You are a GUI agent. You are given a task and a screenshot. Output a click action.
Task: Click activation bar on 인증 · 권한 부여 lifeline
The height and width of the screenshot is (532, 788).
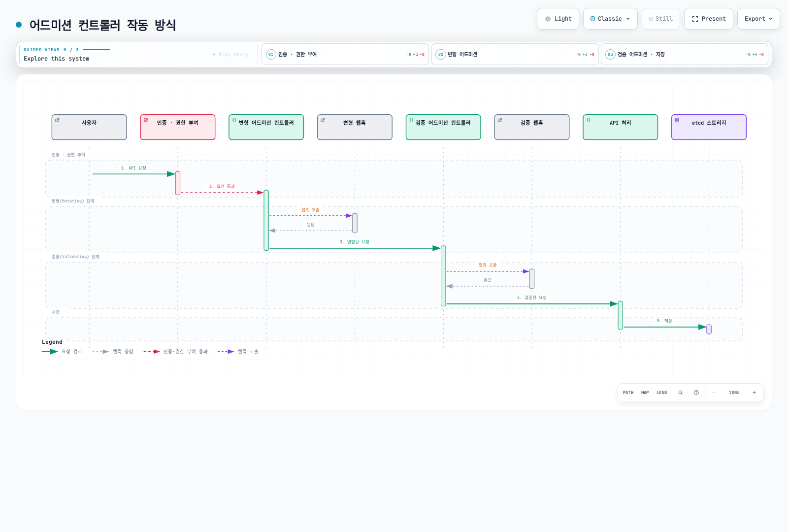coord(178,183)
